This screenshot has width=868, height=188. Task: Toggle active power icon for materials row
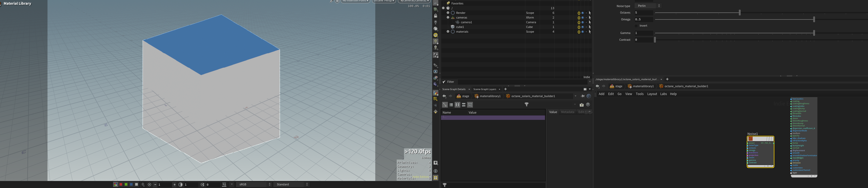tap(579, 32)
